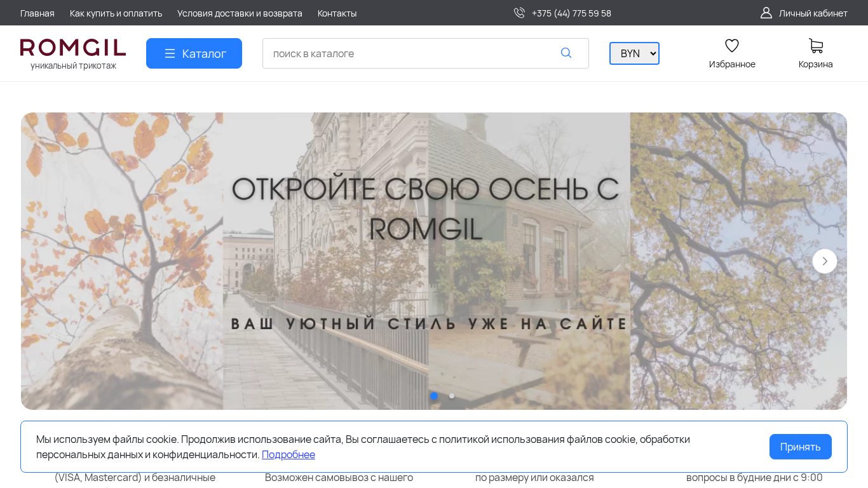
Task: Click the Корзина label
Action: coord(816,64)
